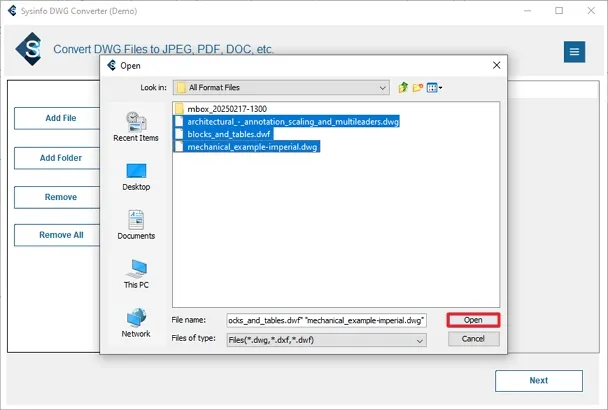
Task: Close the Open dialog window
Action: point(496,66)
